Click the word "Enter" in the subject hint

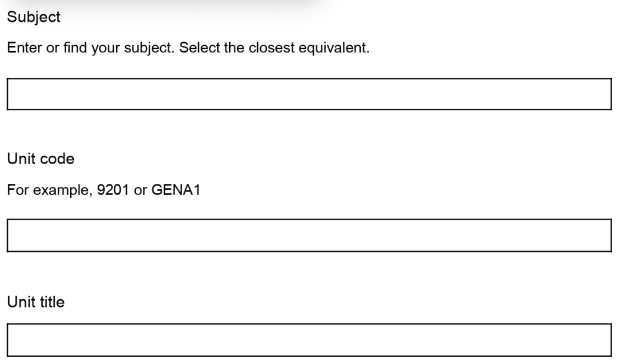point(22,48)
